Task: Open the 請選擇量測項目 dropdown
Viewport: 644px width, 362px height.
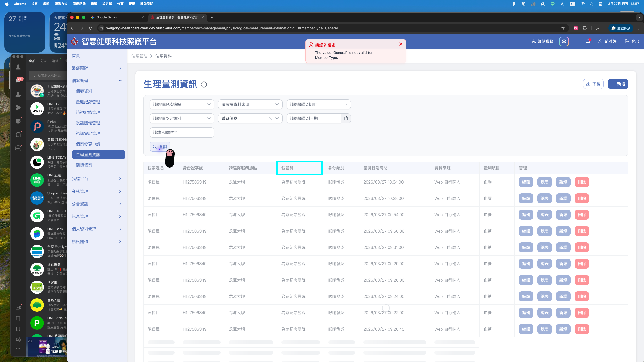Action: (318, 104)
